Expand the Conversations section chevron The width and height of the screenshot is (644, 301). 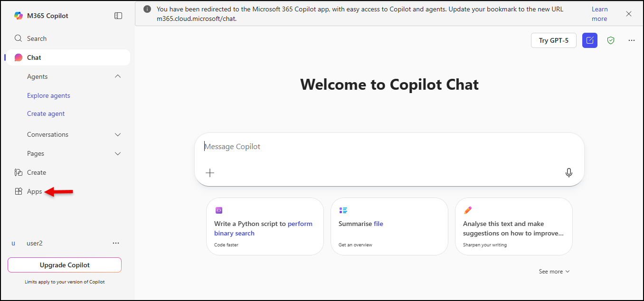coord(118,135)
